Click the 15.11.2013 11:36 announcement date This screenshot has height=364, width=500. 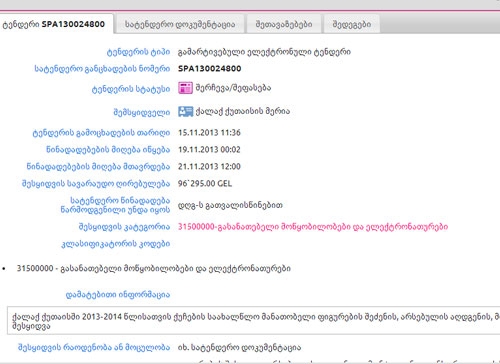pyautogui.click(x=209, y=133)
